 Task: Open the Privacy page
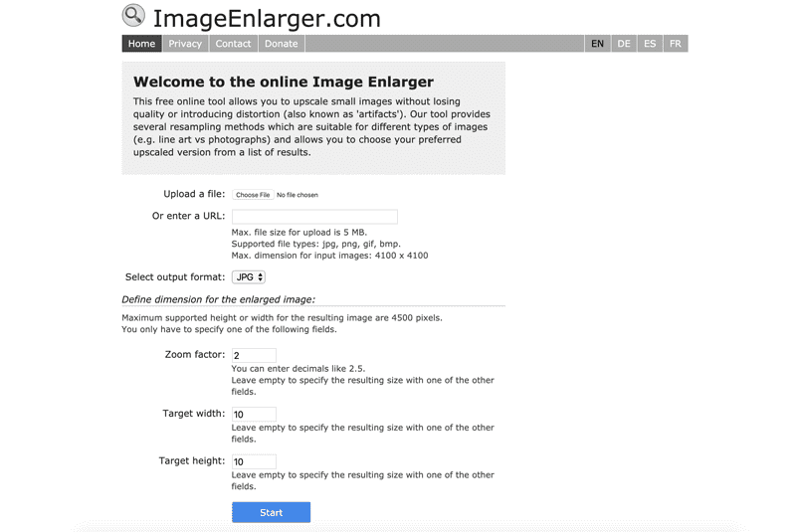(x=185, y=44)
